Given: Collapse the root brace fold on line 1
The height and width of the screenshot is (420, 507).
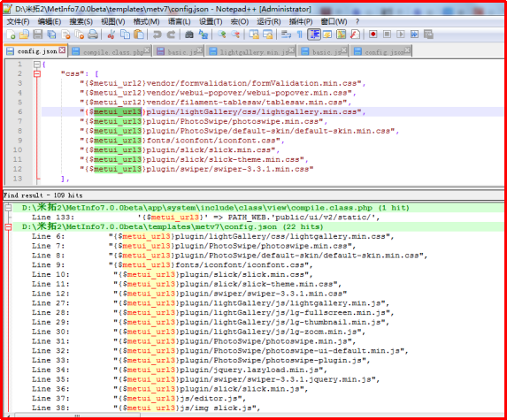Looking at the screenshot, I should click(x=37, y=65).
